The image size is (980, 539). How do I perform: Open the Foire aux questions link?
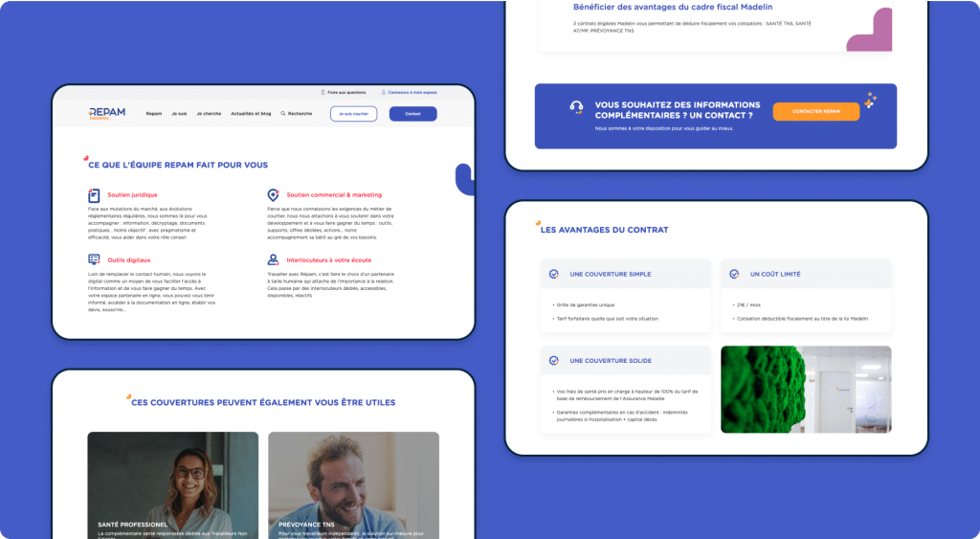coord(346,92)
